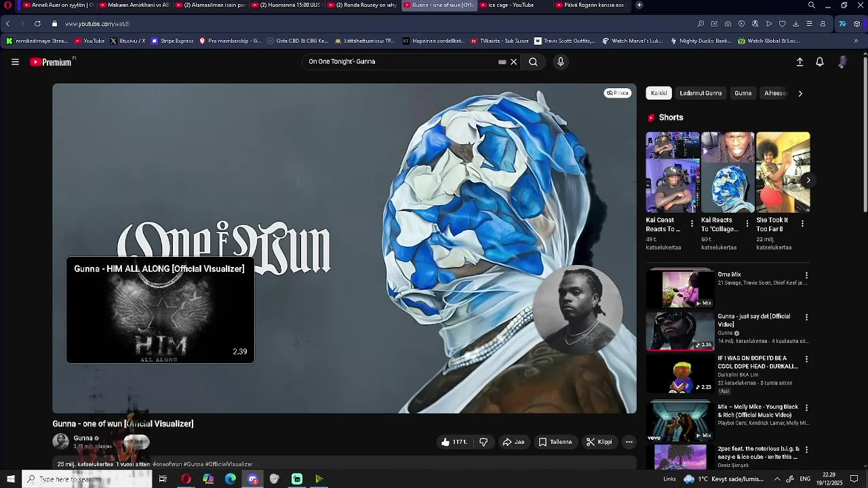Play Oma Mix from sidebar
This screenshot has width=868, height=488.
click(x=680, y=289)
